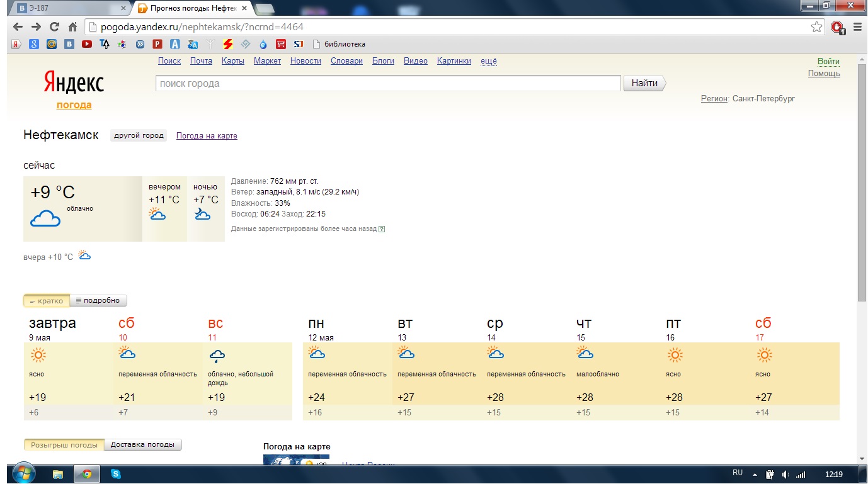Click the вечером +11 °C forecast block

[164, 209]
